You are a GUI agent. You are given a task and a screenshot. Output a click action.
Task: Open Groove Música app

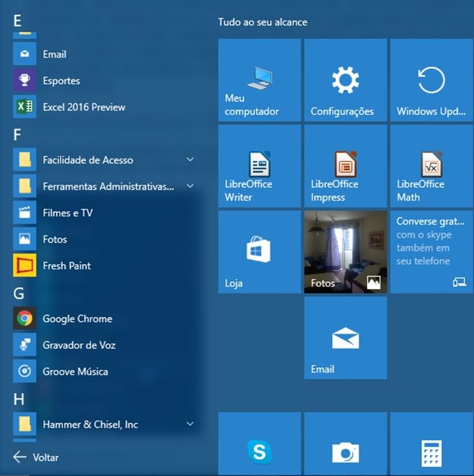click(x=75, y=372)
